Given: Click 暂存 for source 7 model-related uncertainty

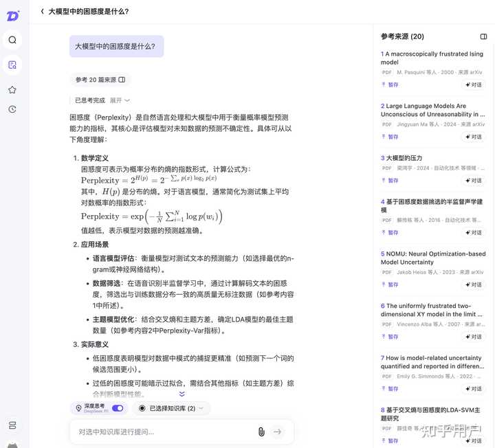Looking at the screenshot, I should coord(390,389).
